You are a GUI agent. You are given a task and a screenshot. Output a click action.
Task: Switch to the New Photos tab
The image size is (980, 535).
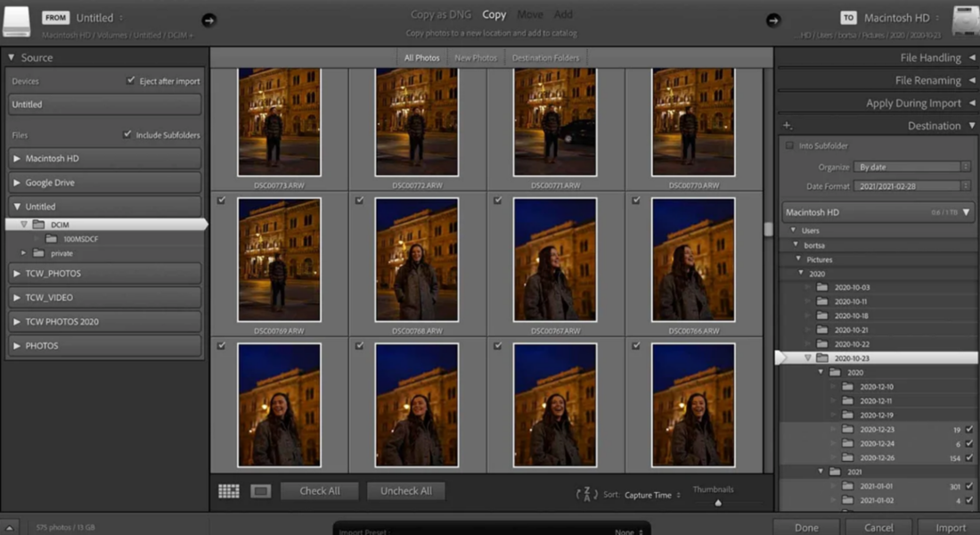point(476,58)
